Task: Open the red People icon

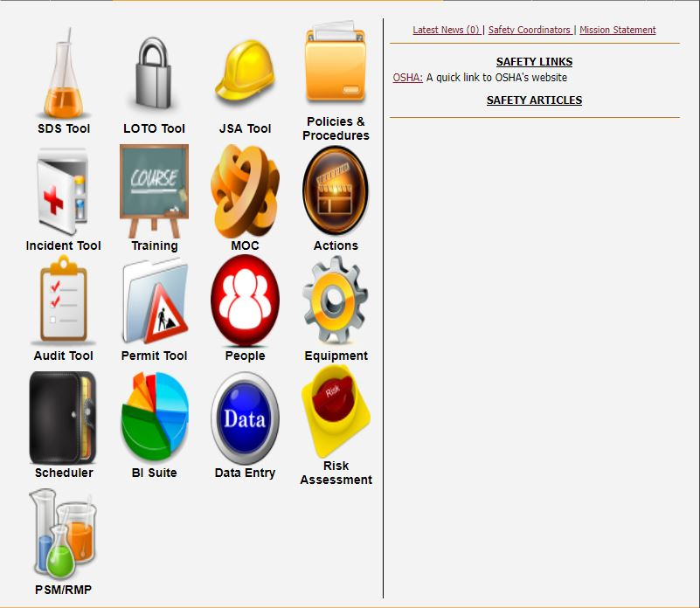Action: [x=245, y=300]
